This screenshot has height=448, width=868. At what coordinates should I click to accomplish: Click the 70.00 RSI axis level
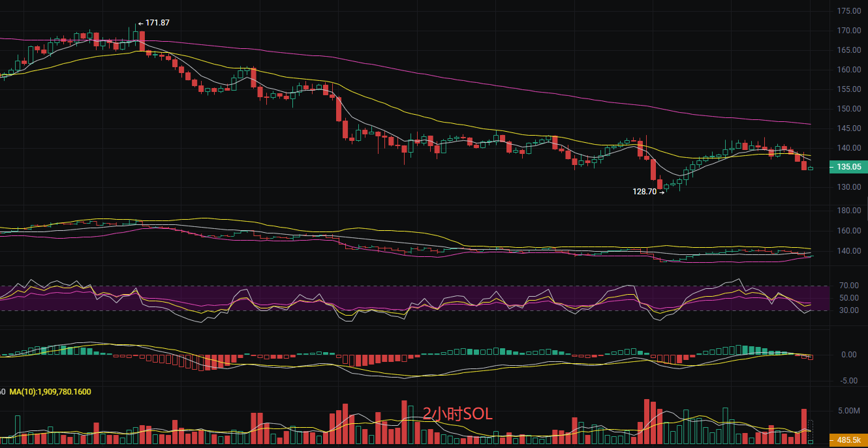[x=848, y=286]
